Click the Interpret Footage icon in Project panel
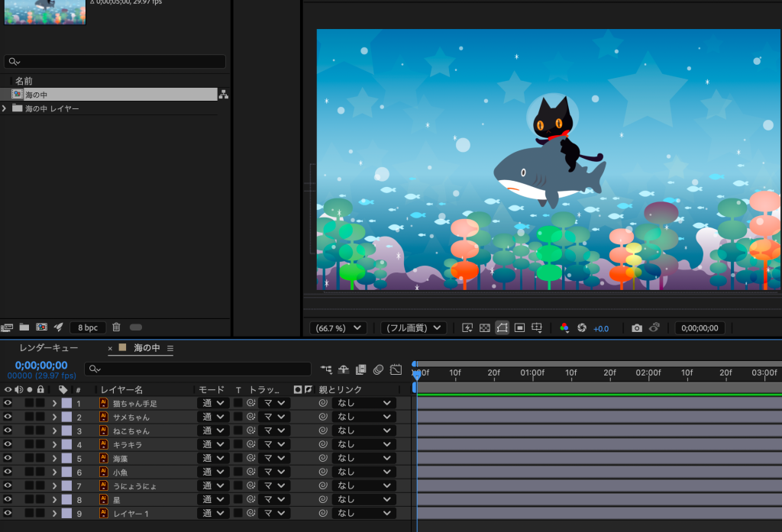This screenshot has height=532, width=782. [8, 327]
